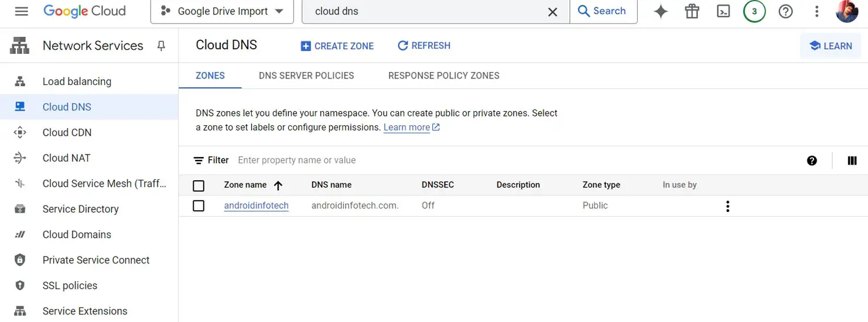Open the main navigation hamburger menu
This screenshot has height=322, width=868.
(x=22, y=11)
